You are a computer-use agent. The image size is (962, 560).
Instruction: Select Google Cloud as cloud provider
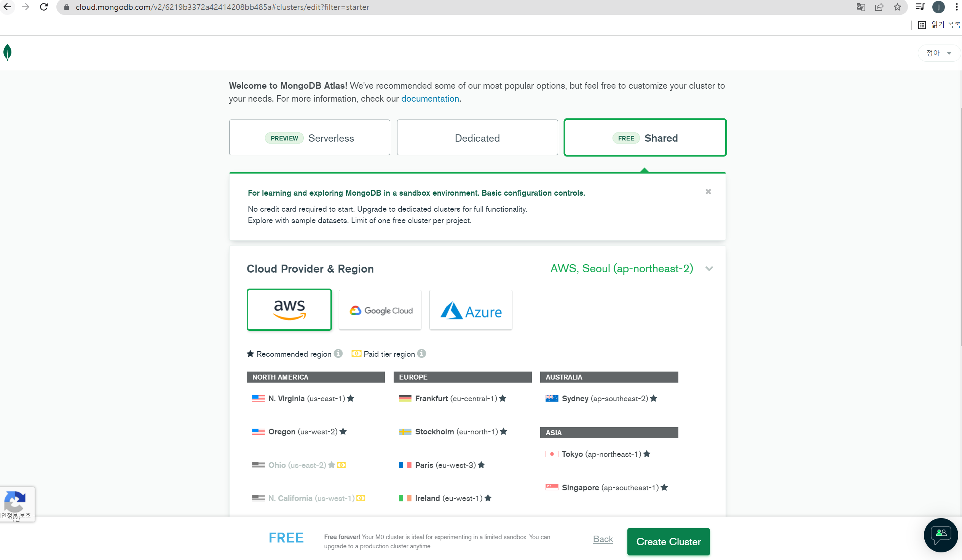click(380, 310)
